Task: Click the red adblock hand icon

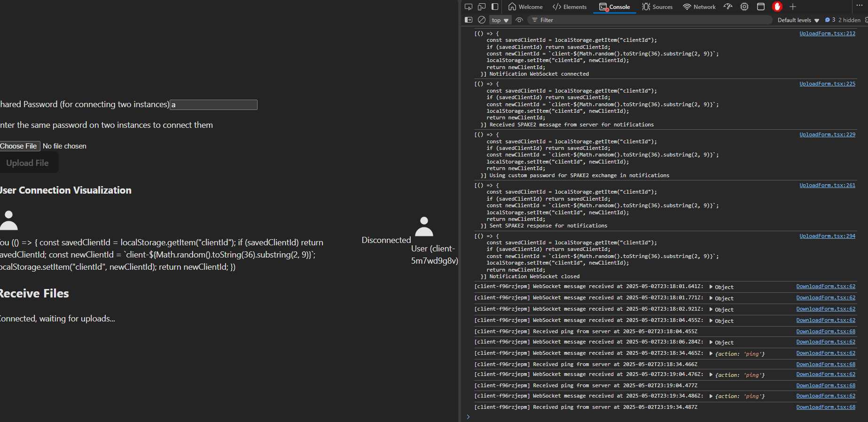Action: click(777, 7)
